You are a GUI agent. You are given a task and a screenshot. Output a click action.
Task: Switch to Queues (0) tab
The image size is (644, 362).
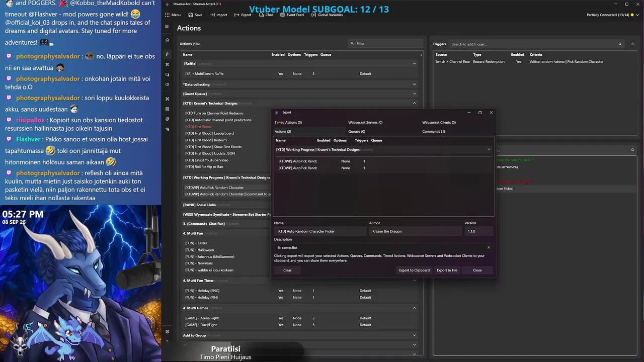(x=357, y=132)
